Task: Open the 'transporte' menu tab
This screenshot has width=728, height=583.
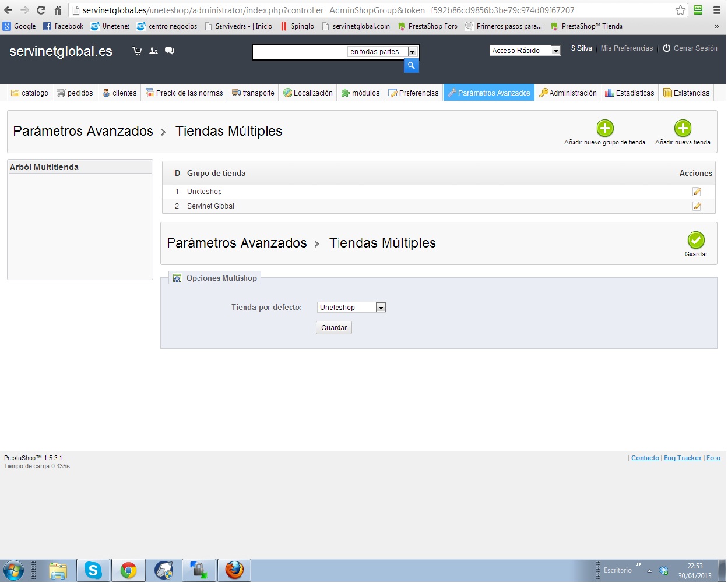Action: point(253,93)
